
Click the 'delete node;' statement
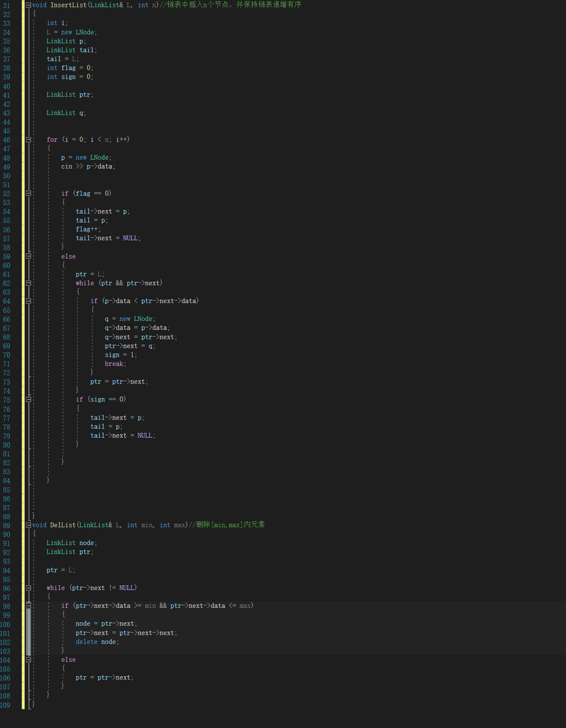coord(97,642)
